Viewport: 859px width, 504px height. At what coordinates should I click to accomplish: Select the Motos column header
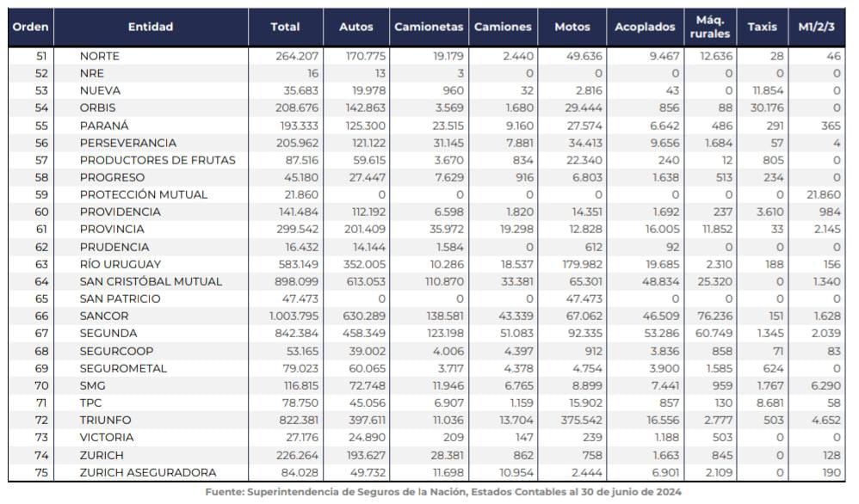tap(572, 27)
